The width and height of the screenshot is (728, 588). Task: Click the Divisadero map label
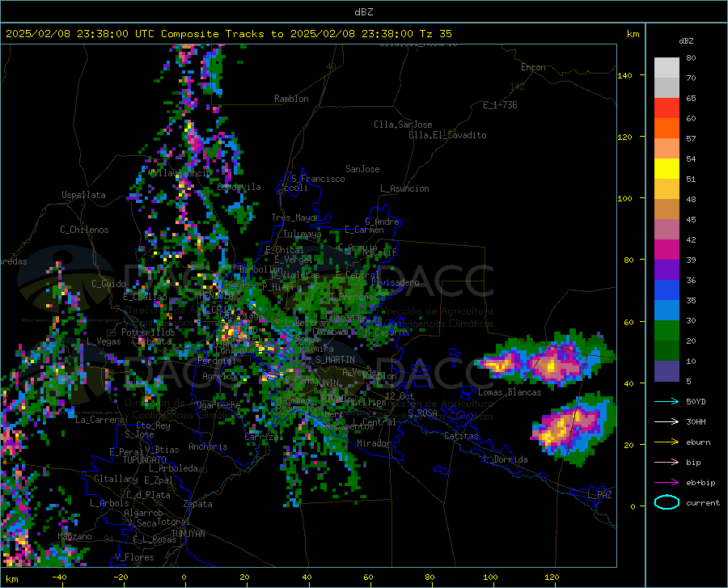point(395,282)
